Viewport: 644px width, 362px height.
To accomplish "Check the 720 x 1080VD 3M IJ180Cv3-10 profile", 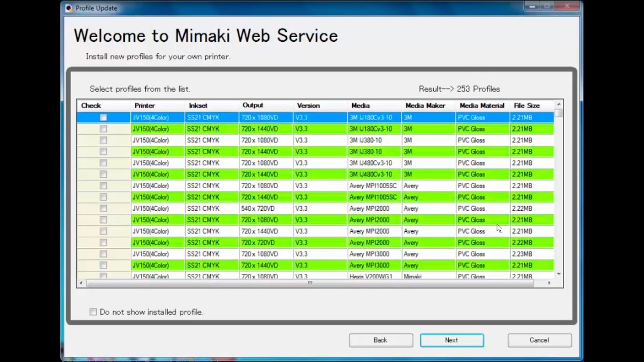I will point(103,117).
